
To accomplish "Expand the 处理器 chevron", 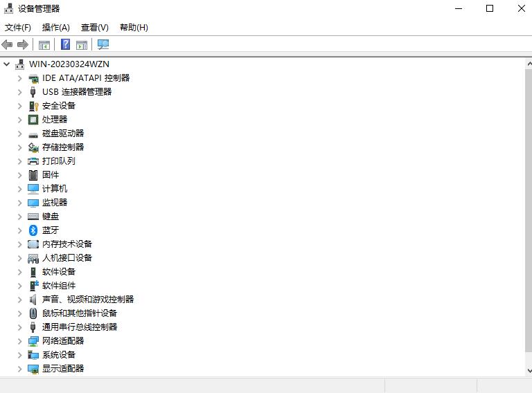I will point(19,120).
